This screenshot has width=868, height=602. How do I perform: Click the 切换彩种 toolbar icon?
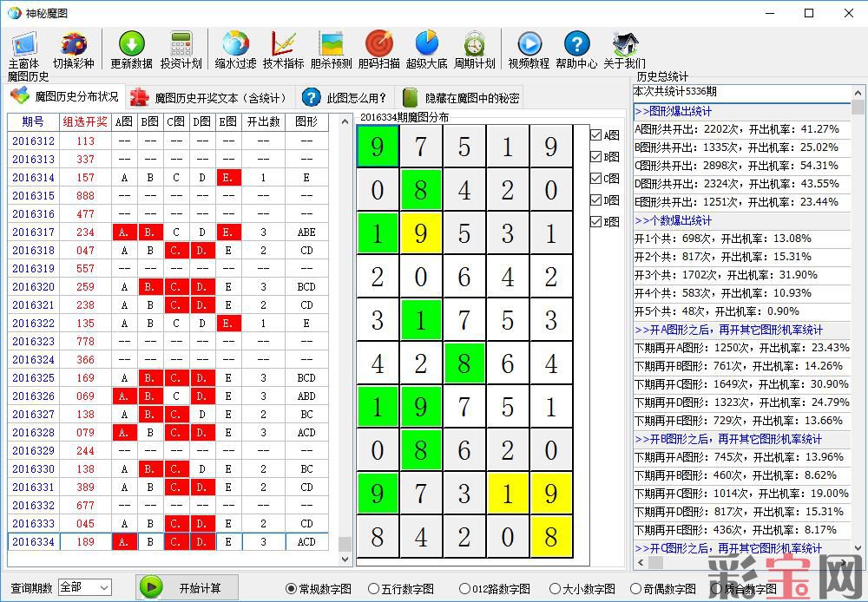pos(73,49)
